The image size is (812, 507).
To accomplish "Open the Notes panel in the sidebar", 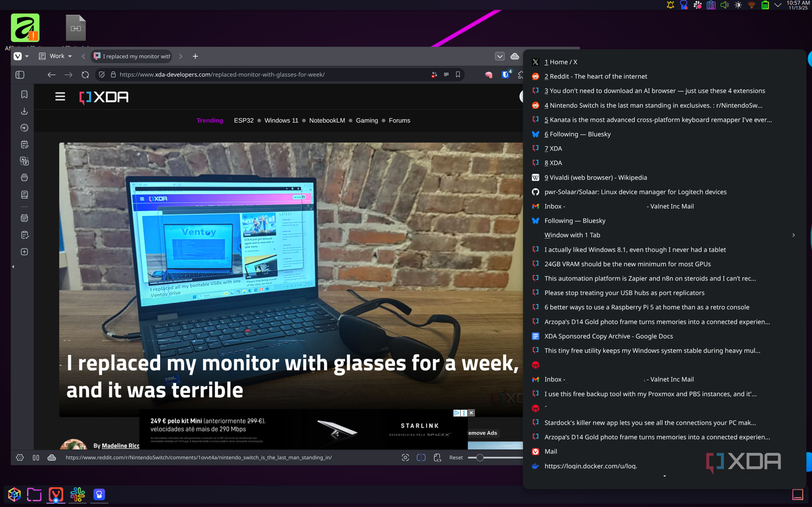I will click(x=24, y=144).
